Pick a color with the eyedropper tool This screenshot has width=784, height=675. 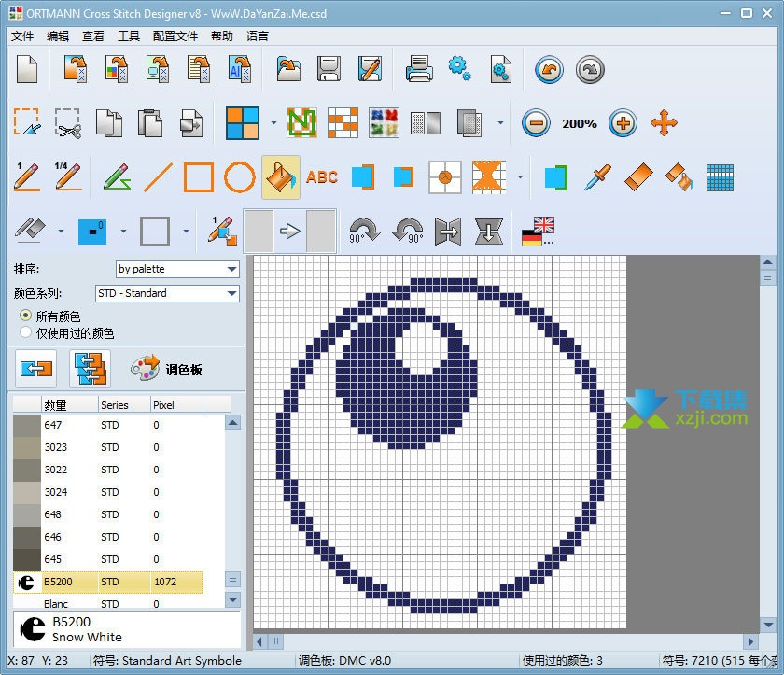[x=598, y=177]
